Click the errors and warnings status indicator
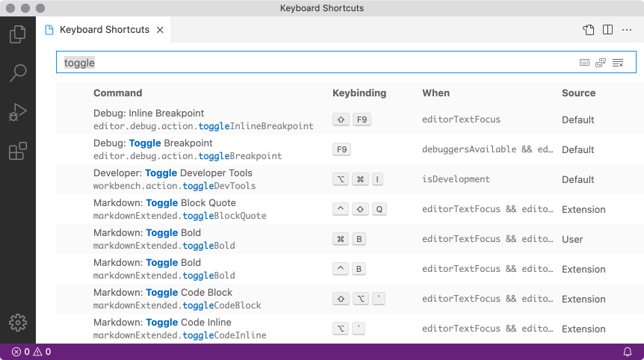Screen dimensions: 644x360 pos(31,352)
